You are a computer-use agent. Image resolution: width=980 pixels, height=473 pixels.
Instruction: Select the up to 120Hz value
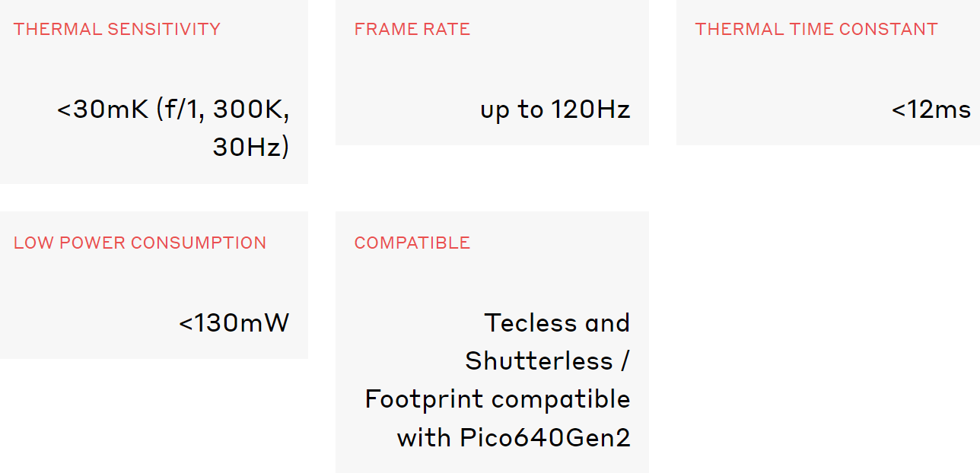[555, 110]
